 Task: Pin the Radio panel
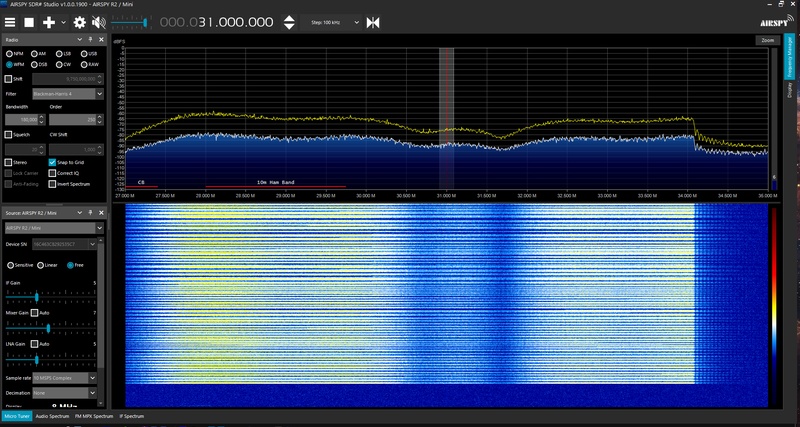tap(90, 39)
